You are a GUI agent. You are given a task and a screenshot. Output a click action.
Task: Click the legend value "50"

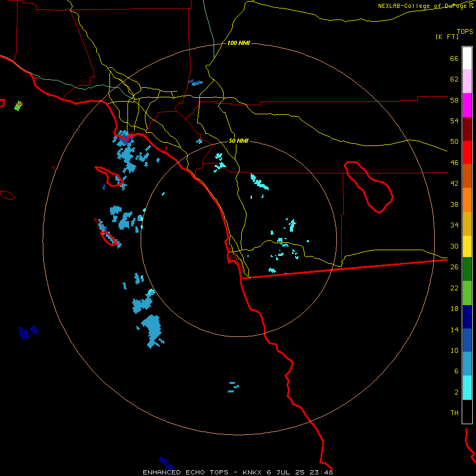tap(454, 142)
